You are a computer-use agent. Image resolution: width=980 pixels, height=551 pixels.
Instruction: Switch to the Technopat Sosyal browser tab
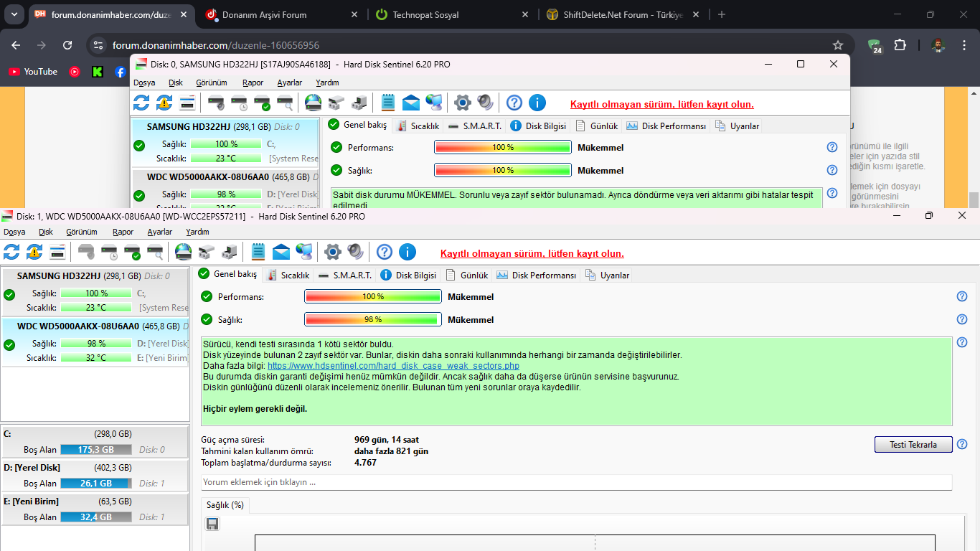pos(453,14)
